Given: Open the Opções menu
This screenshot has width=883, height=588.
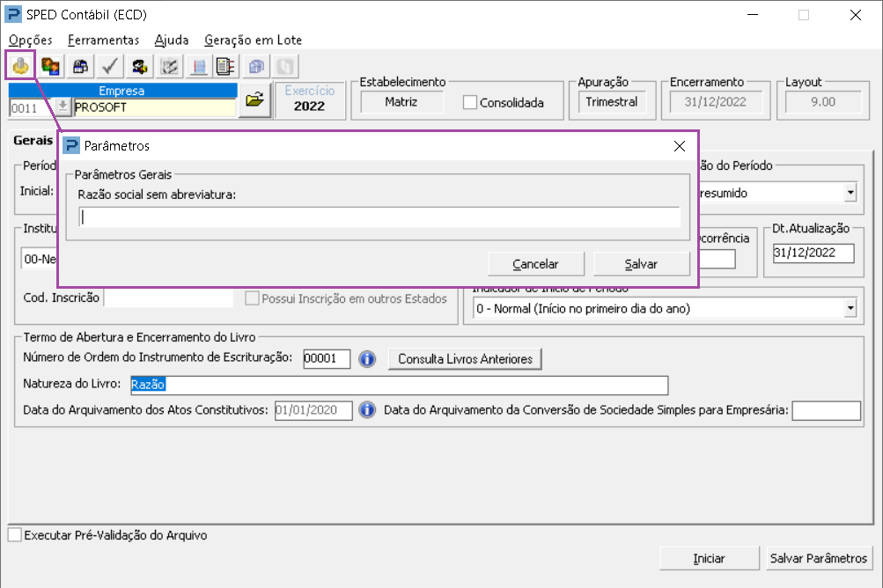Looking at the screenshot, I should point(31,40).
